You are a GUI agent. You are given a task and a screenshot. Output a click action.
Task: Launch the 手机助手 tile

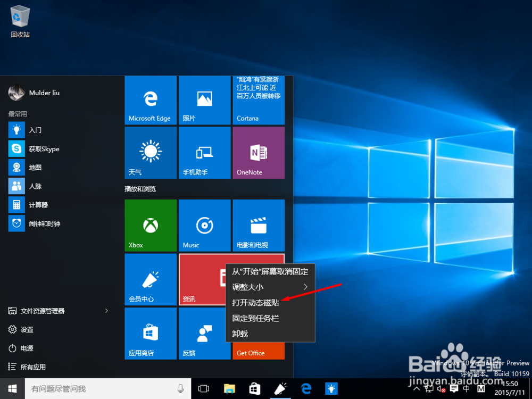[205, 153]
